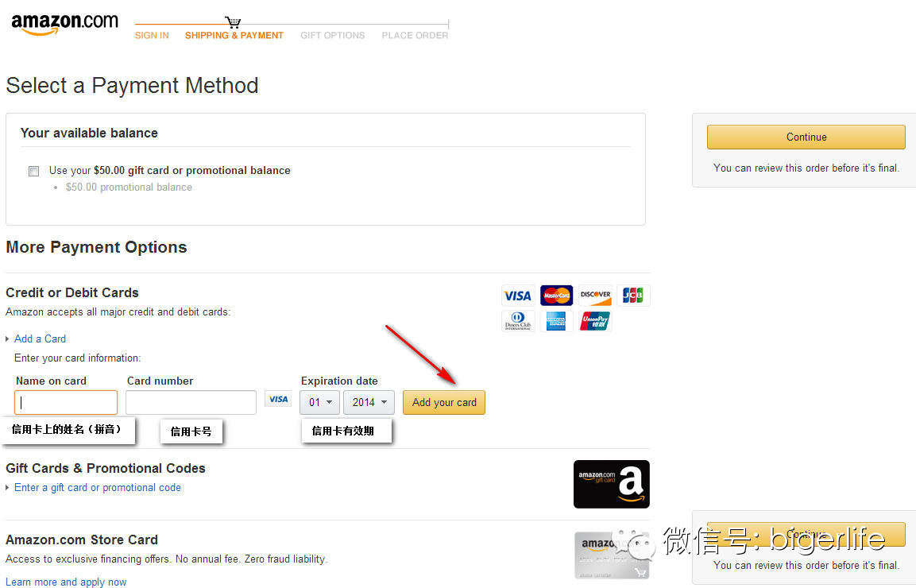Focus the Card number input field
The image size is (916, 588).
pyautogui.click(x=191, y=403)
